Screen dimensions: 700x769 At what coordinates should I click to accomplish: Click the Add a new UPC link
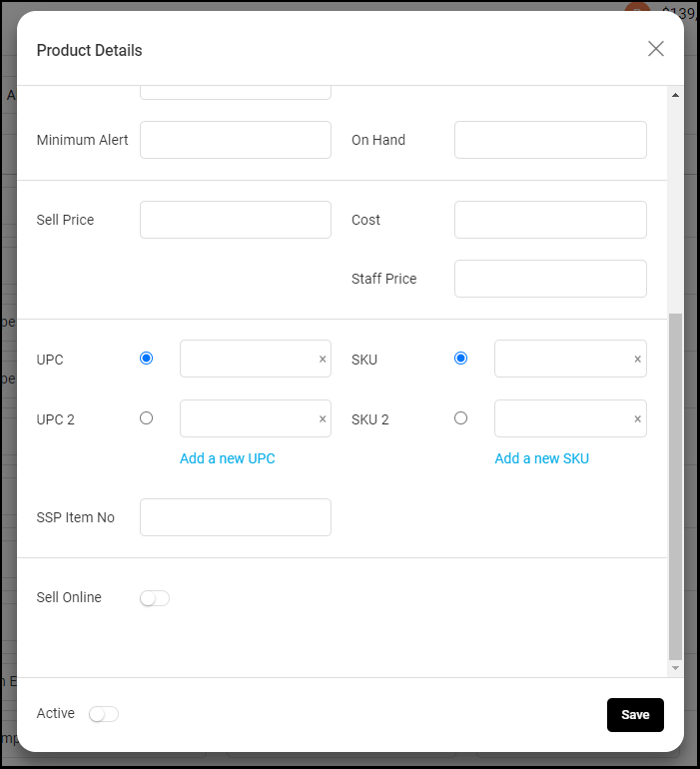(x=227, y=458)
